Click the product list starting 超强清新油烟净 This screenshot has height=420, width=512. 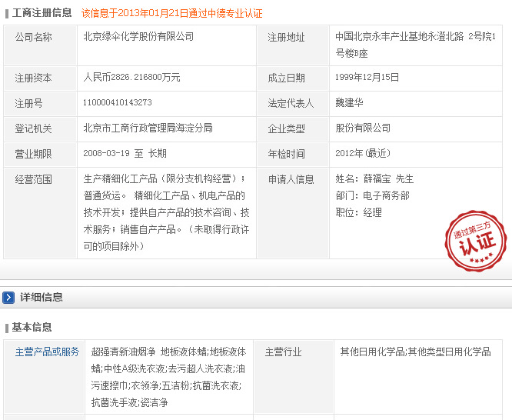(168, 377)
